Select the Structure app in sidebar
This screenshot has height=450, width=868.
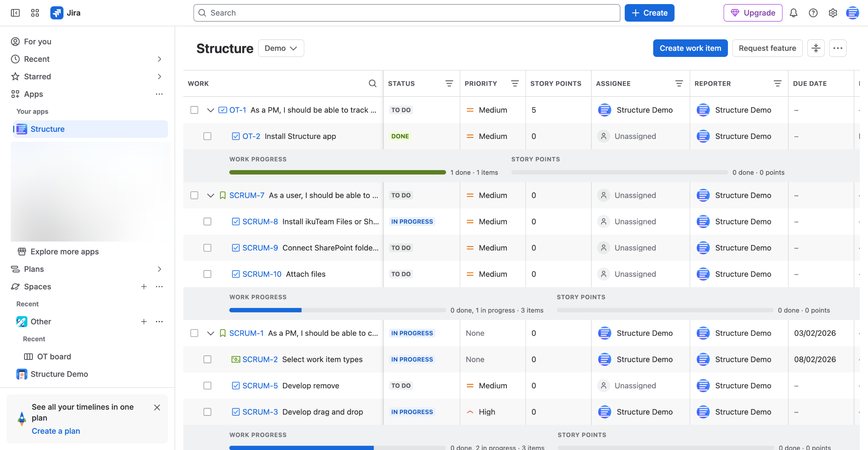pos(90,129)
